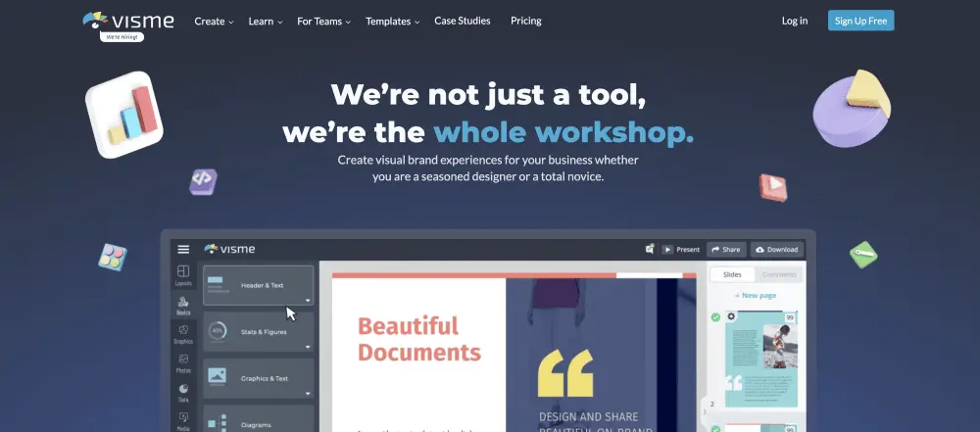Expand the Stats & Figures dropdown arrow
The height and width of the screenshot is (432, 980).
(308, 347)
